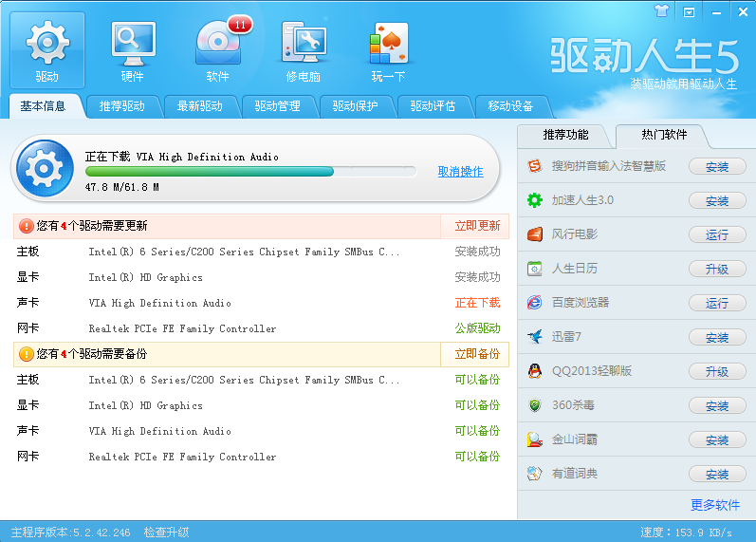Select Realtek PCIe FE row in backup list
The height and width of the screenshot is (542, 756).
click(261, 457)
